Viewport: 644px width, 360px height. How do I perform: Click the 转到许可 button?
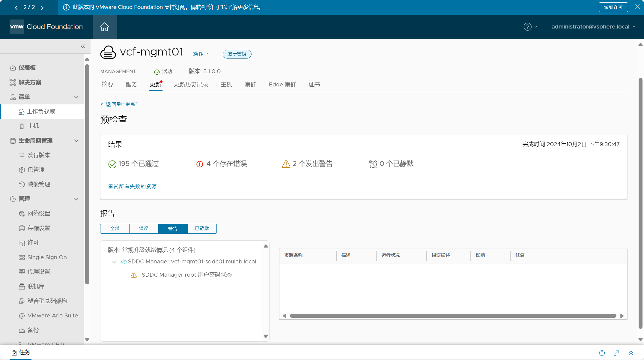point(613,7)
